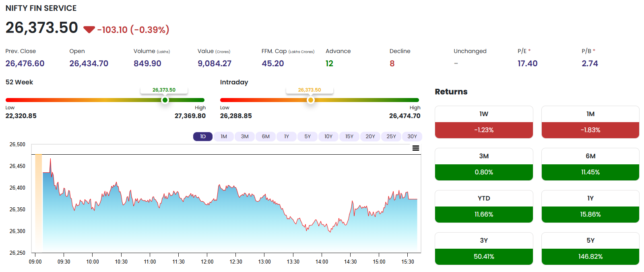644x272 pixels.
Task: Click the 26,250 y-axis label
Action: 17,253
